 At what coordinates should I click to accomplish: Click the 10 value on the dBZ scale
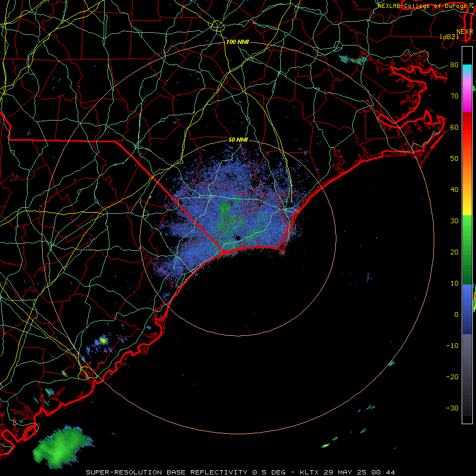point(454,283)
